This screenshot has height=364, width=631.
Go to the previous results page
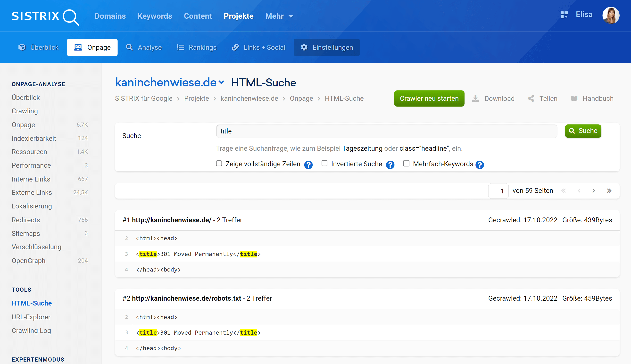click(579, 191)
